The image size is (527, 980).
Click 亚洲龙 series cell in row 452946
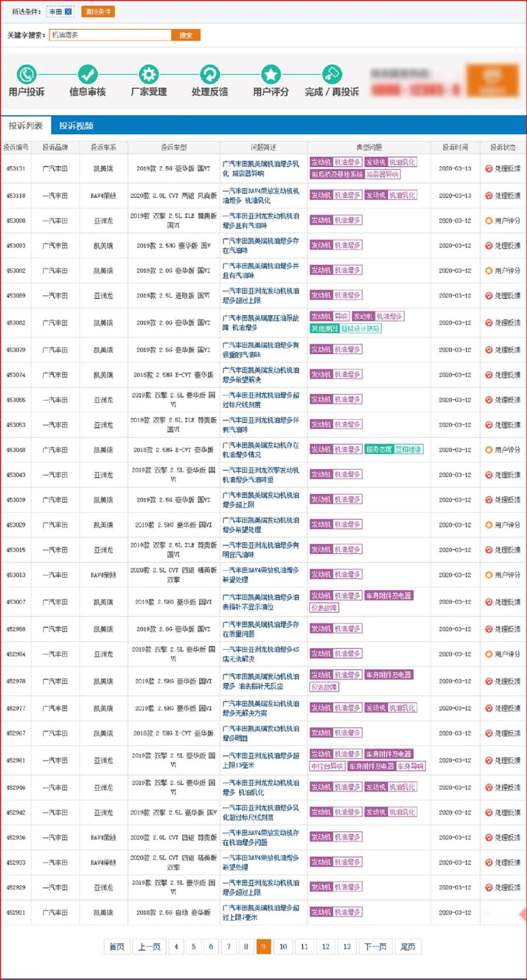point(103,788)
